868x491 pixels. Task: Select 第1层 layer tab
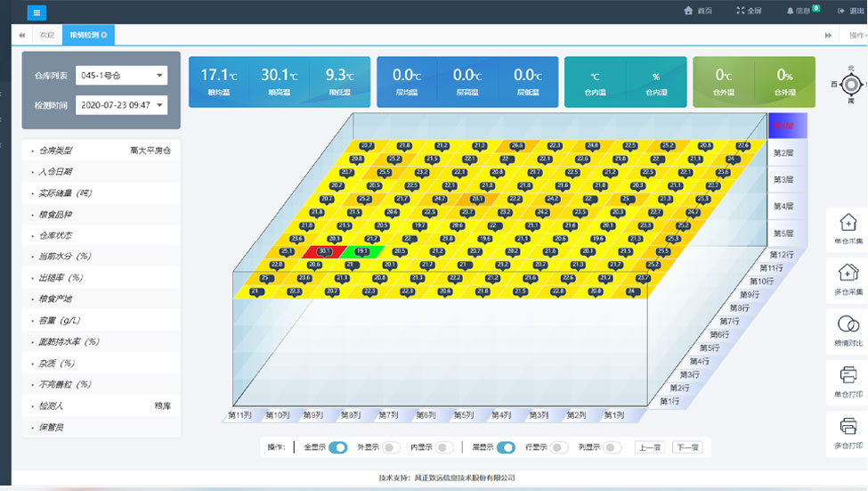[787, 126]
